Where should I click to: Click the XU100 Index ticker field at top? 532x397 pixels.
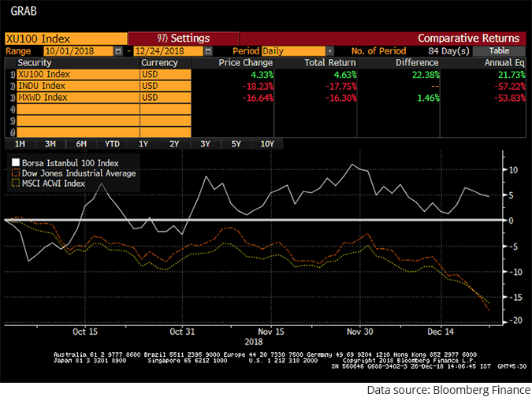66,39
